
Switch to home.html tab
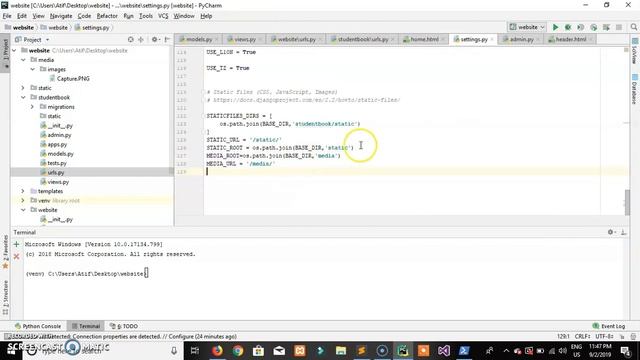(424, 39)
